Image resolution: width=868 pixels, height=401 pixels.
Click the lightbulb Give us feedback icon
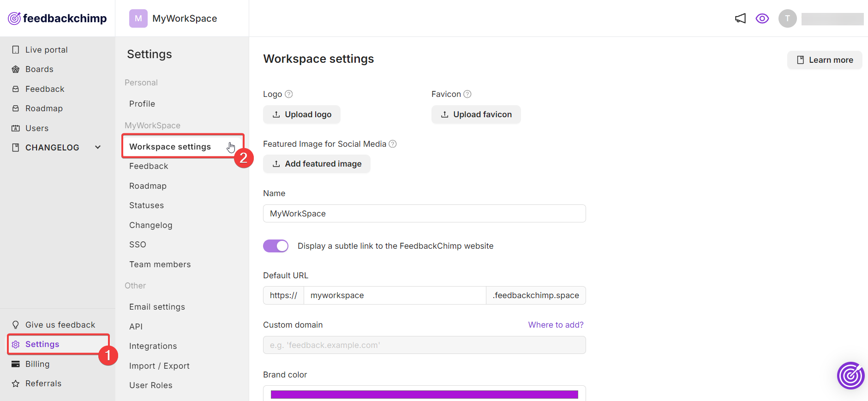coord(16,325)
